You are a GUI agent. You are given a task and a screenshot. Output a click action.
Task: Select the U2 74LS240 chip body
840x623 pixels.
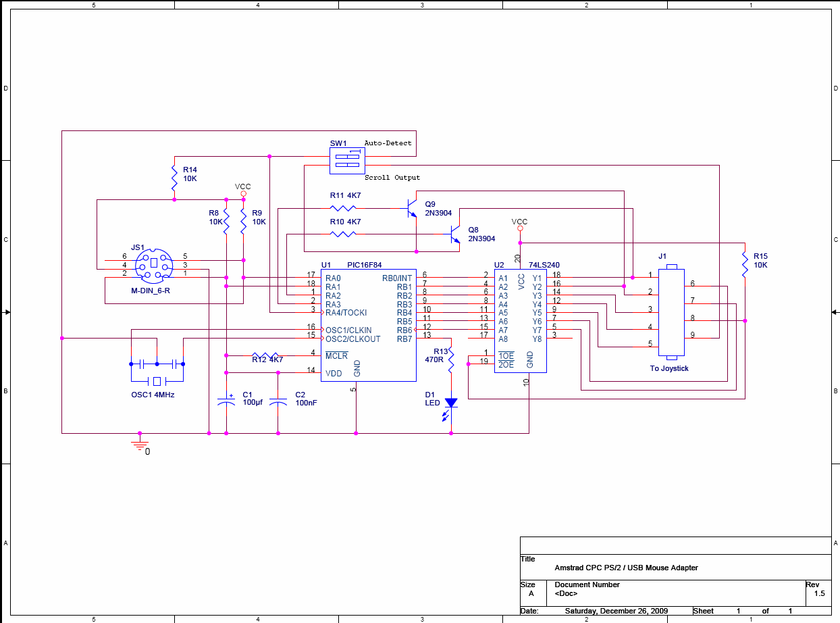521,320
